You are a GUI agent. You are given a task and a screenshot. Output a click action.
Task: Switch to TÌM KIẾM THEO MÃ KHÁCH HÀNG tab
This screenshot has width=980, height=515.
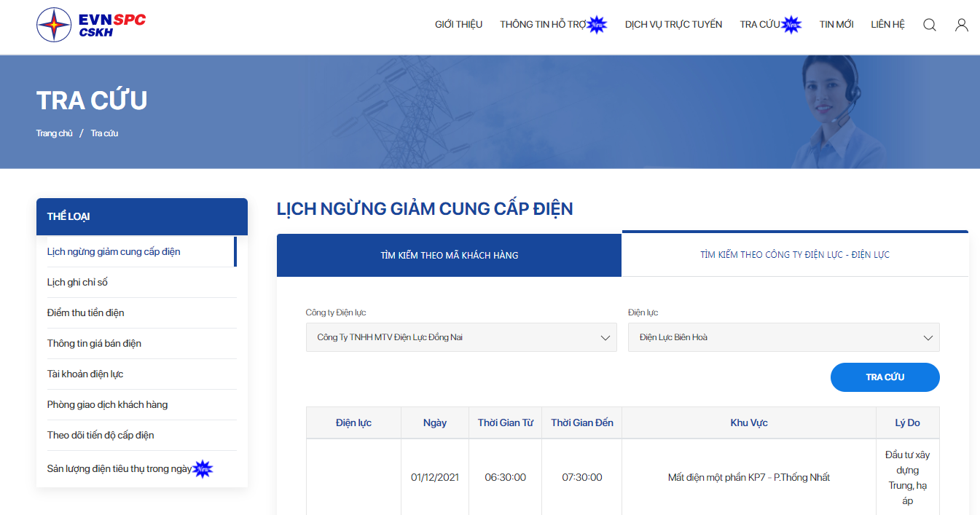(x=450, y=255)
